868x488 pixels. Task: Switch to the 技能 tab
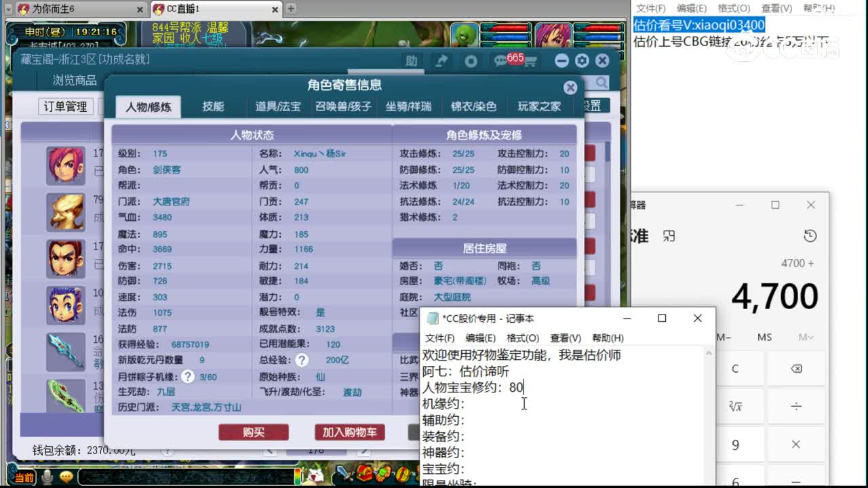pyautogui.click(x=214, y=106)
